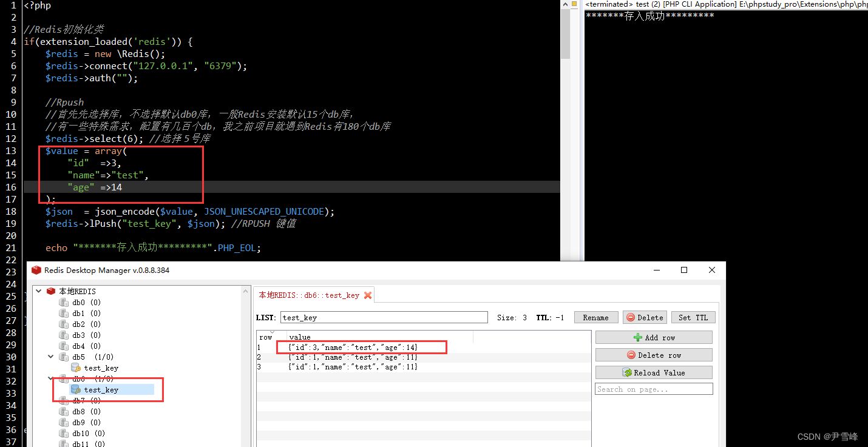The height and width of the screenshot is (447, 868).
Task: Click the Add row button
Action: [x=654, y=337]
